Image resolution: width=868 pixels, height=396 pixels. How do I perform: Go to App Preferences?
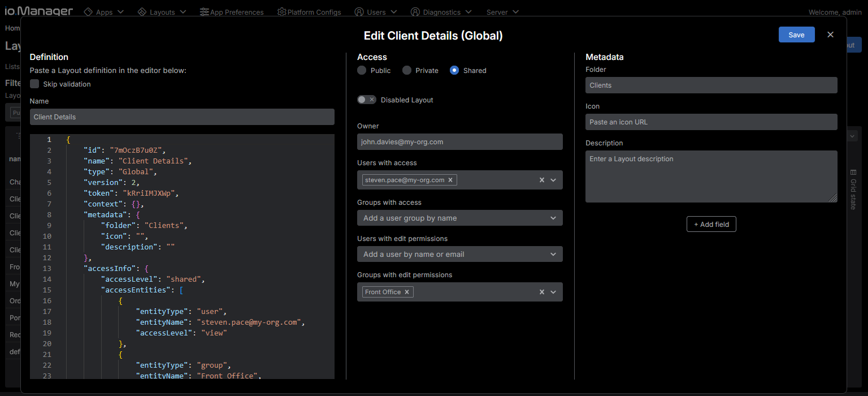coord(232,12)
